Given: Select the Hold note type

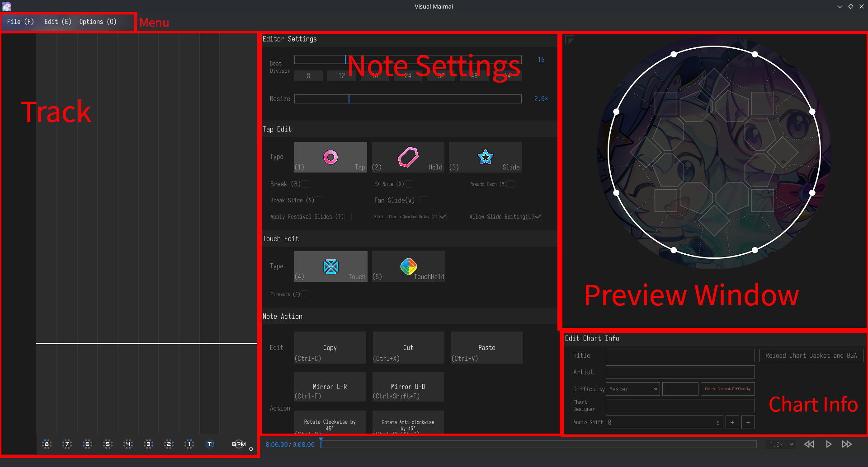Looking at the screenshot, I should click(x=408, y=157).
